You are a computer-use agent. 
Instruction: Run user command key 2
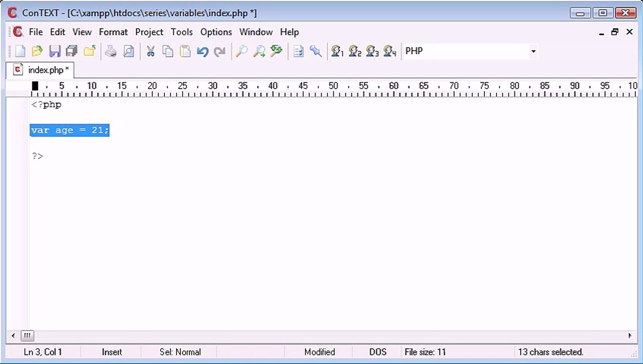point(355,51)
